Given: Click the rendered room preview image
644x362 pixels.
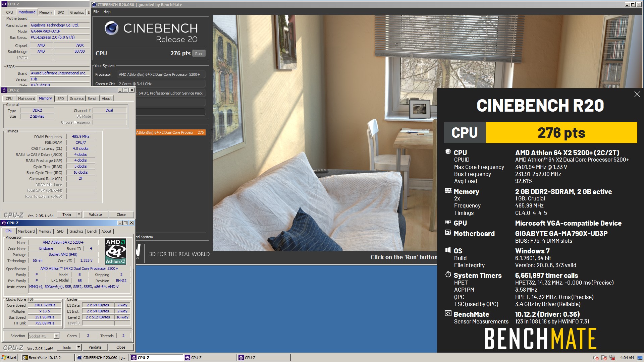Looking at the screenshot, I should click(x=325, y=133).
